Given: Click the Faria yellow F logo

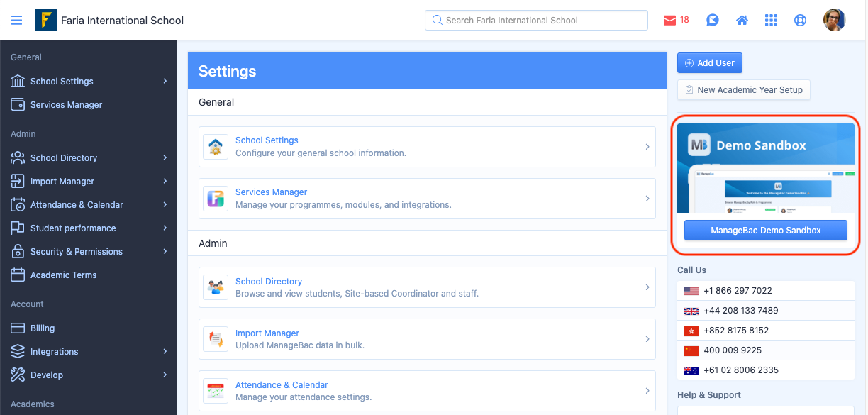Looking at the screenshot, I should pos(46,20).
